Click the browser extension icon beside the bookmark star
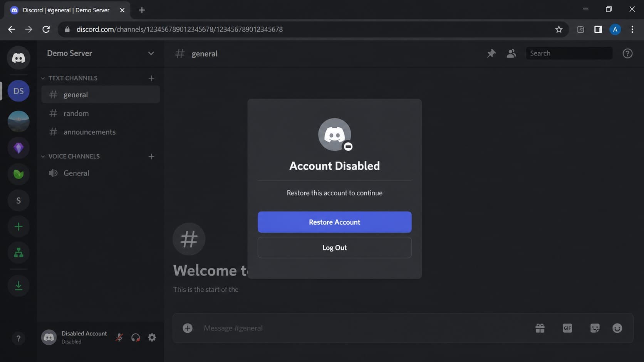The width and height of the screenshot is (644, 362). [581, 29]
